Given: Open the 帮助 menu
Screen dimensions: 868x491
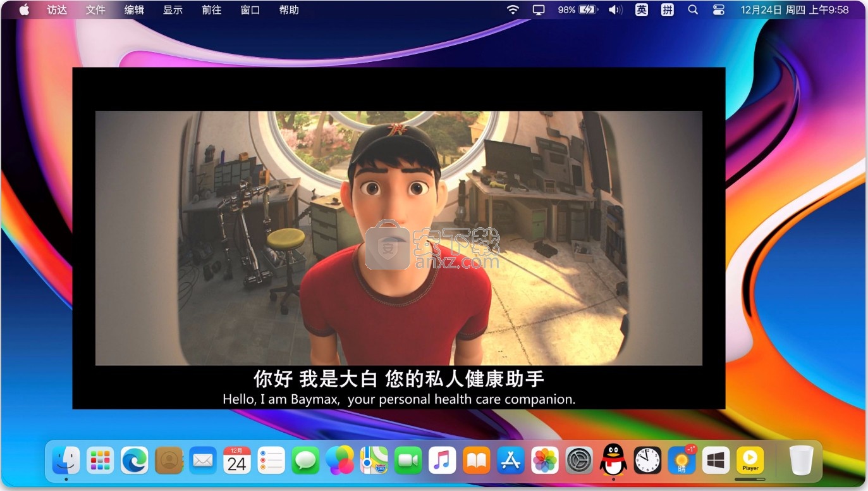Looking at the screenshot, I should [289, 10].
